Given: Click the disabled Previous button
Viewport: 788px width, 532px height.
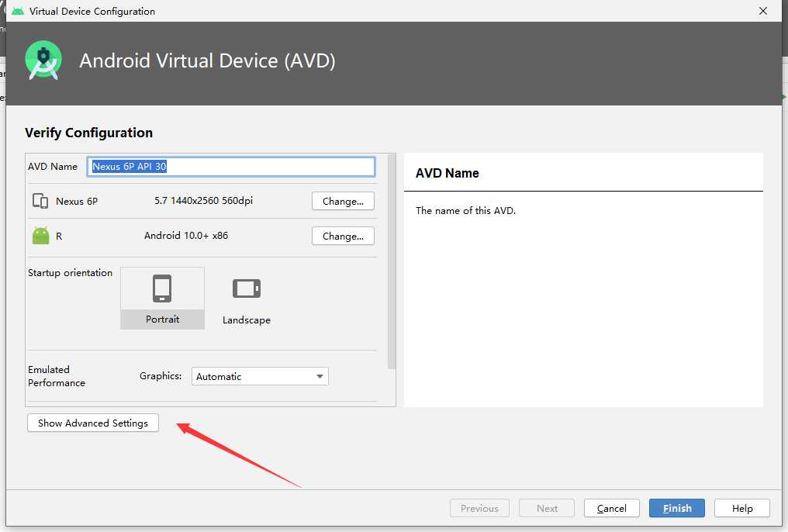Looking at the screenshot, I should pos(479,508).
